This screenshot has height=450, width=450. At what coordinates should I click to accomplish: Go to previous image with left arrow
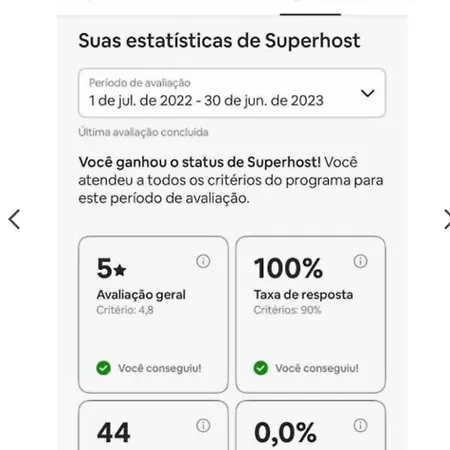[14, 219]
